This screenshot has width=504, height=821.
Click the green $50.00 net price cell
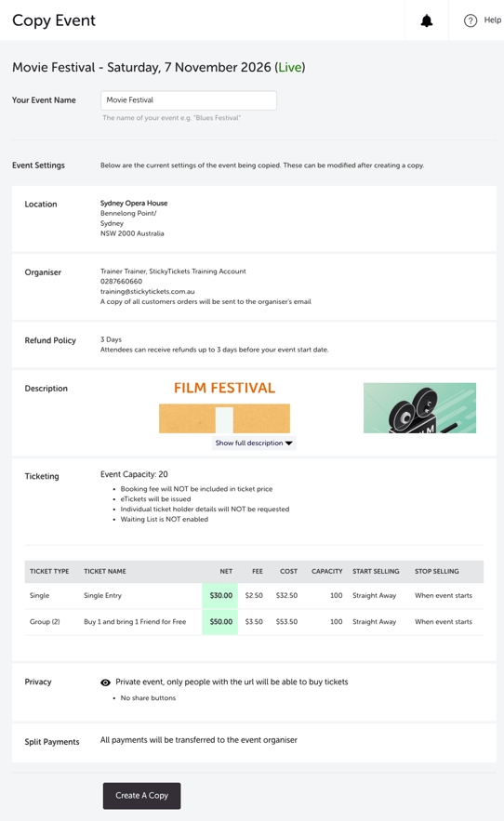click(x=220, y=621)
